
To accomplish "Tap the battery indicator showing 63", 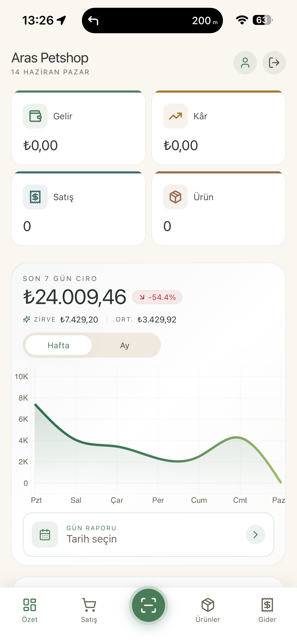I will 263,20.
